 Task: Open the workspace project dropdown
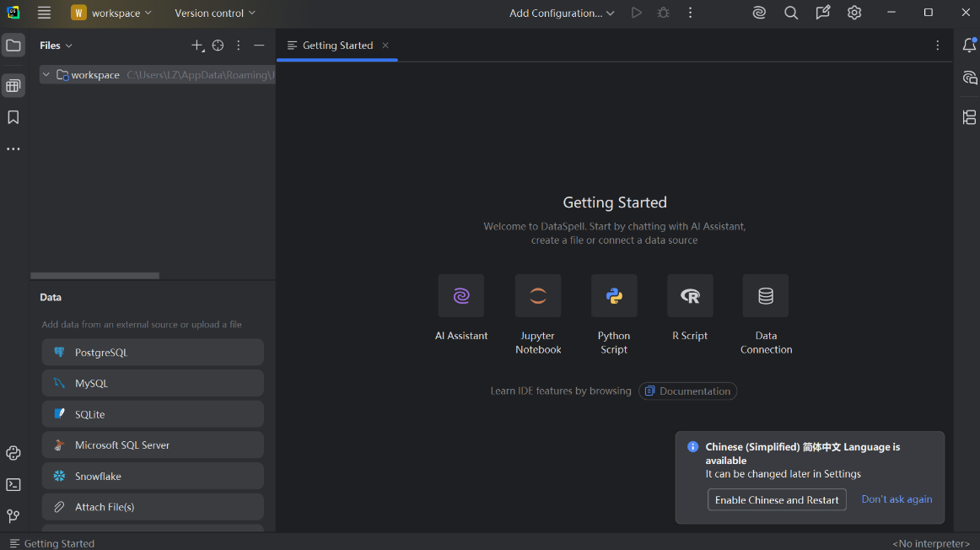point(112,13)
